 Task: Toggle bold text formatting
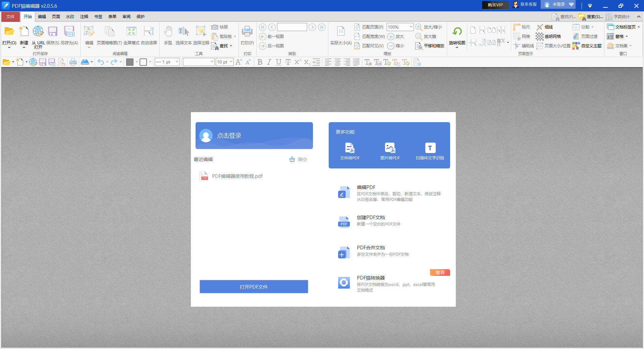tap(260, 62)
